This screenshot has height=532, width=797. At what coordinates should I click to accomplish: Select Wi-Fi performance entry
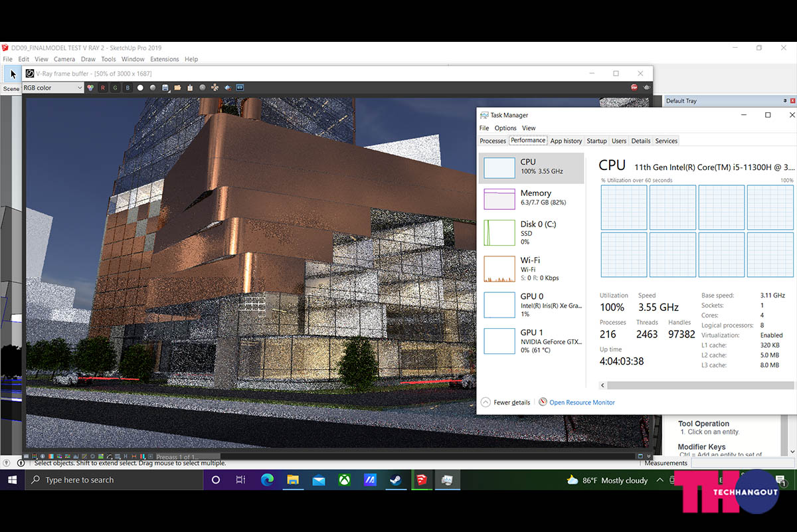point(531,268)
